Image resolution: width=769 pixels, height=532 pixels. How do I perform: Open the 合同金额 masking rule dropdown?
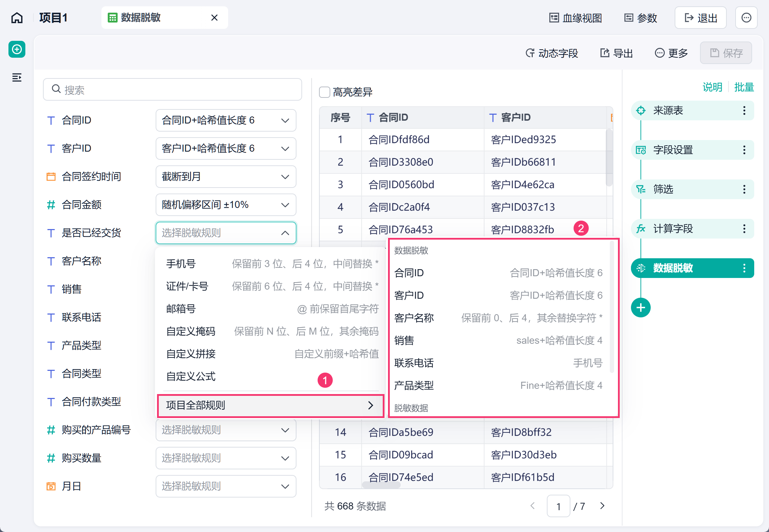click(x=226, y=205)
